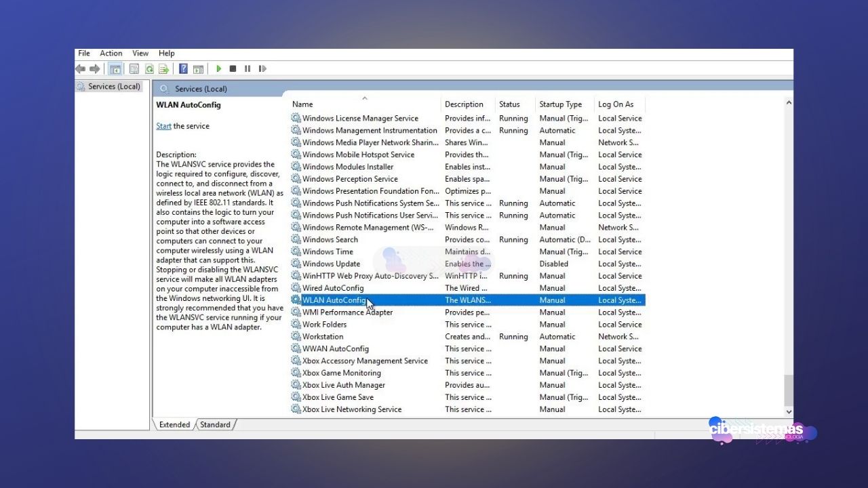The image size is (868, 488).
Task: Select Windows Management Instrumentation service
Action: [x=467, y=130]
